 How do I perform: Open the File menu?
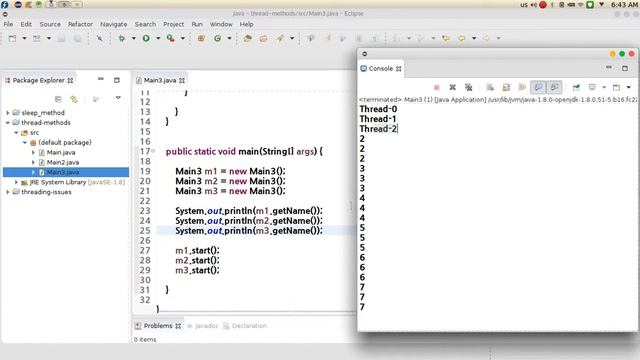pos(8,24)
